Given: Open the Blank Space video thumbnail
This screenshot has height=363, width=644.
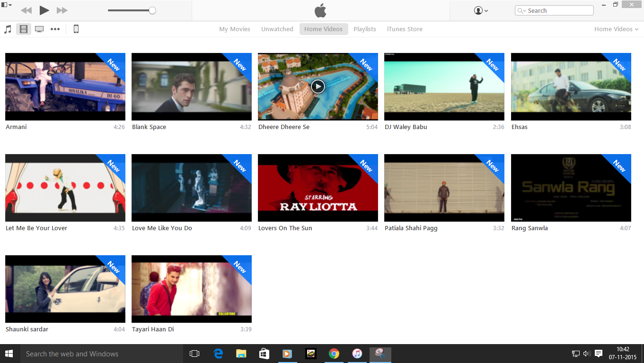Looking at the screenshot, I should coord(192,86).
